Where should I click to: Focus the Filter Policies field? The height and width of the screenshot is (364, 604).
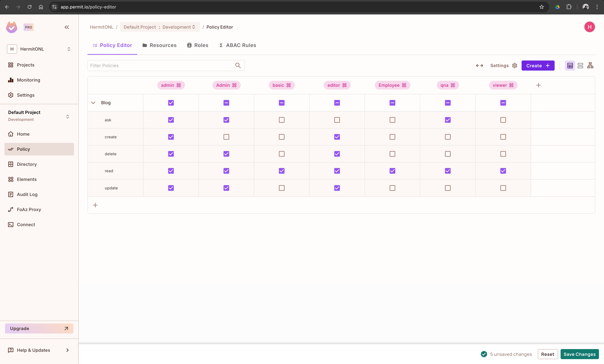(166, 65)
